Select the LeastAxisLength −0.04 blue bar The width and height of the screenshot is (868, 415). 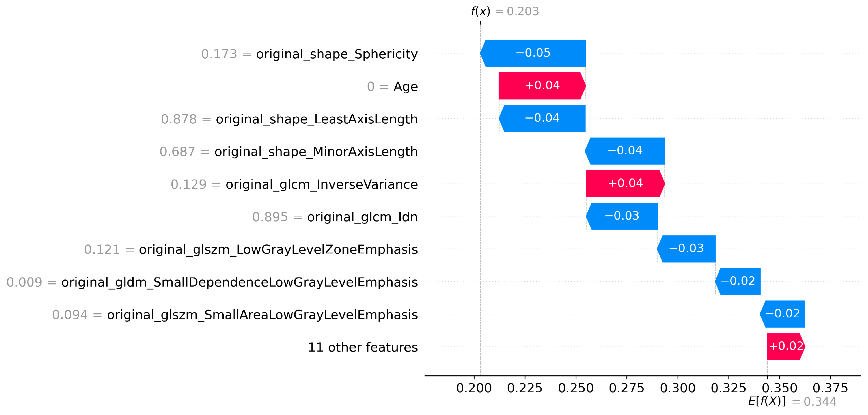(542, 119)
